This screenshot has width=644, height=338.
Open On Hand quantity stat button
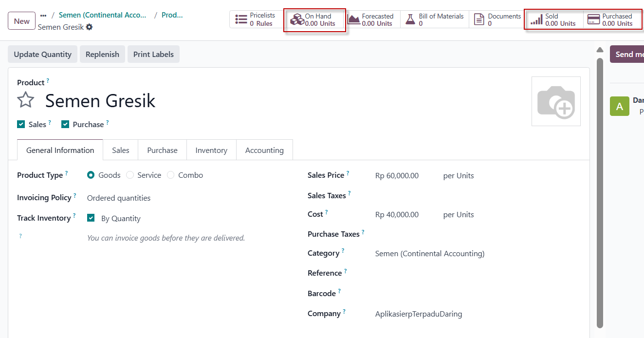pos(314,19)
